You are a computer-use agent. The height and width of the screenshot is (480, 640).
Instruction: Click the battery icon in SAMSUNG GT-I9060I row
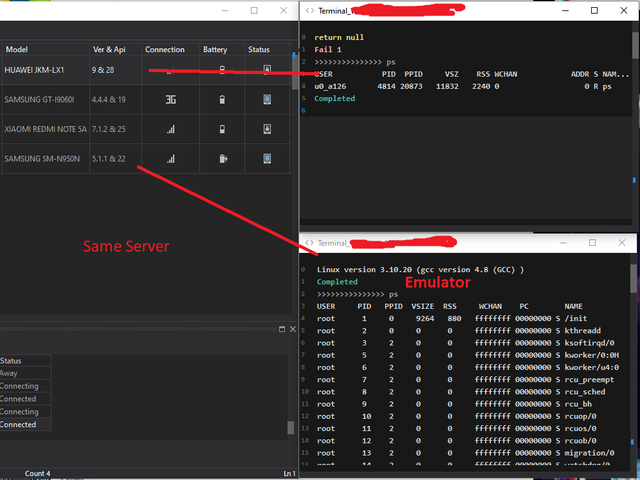[222, 100]
